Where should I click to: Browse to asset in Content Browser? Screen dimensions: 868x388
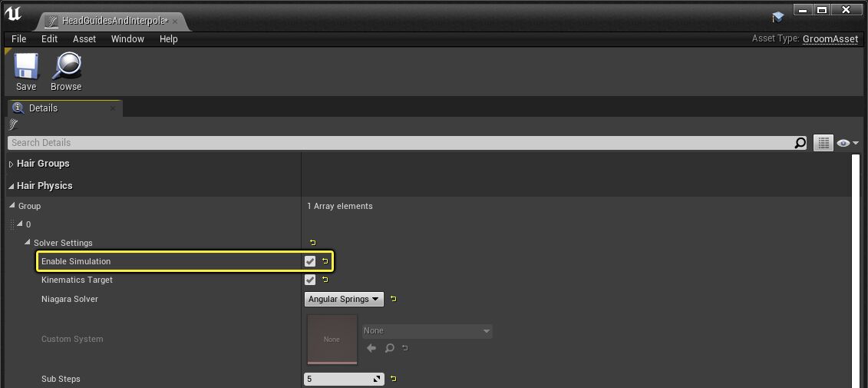[x=67, y=71]
